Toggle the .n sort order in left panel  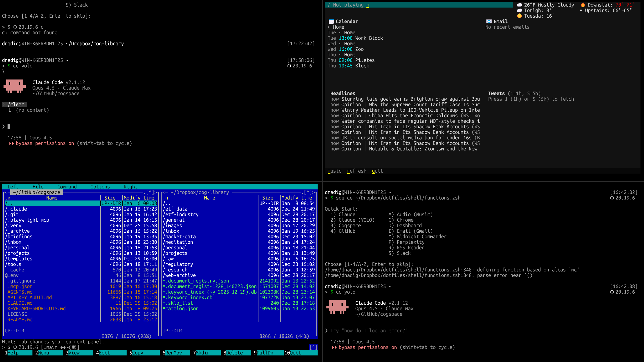coord(8,198)
